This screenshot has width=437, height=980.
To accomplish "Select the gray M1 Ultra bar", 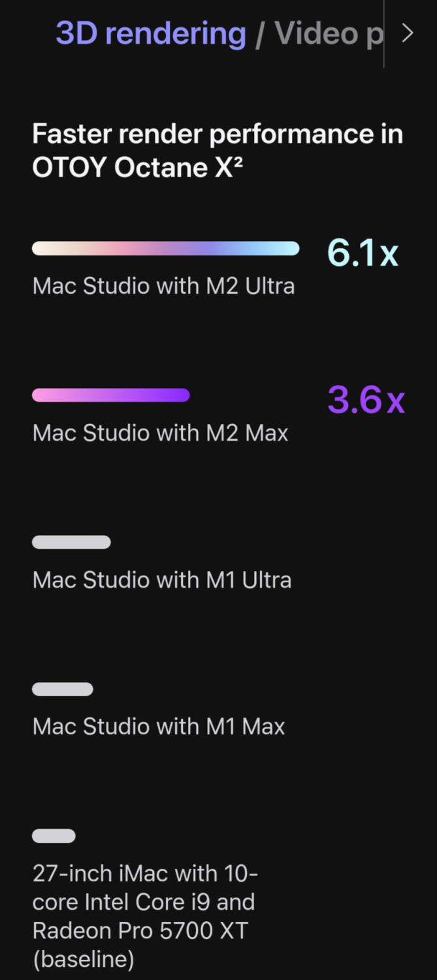I will 71,542.
